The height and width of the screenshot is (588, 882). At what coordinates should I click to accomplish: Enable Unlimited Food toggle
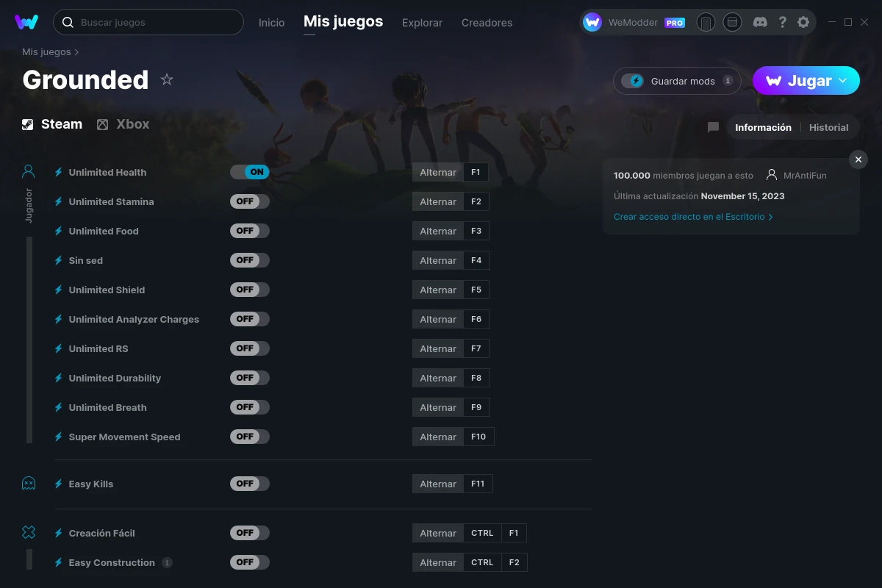(x=250, y=231)
